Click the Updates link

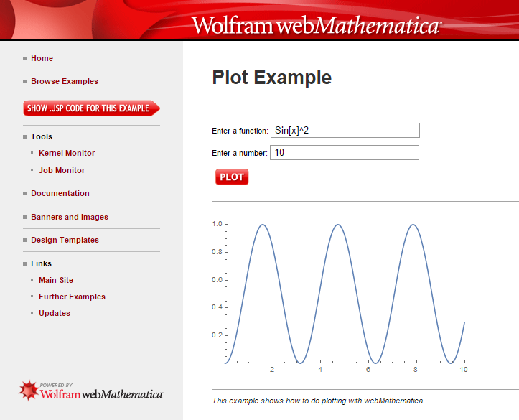point(55,313)
